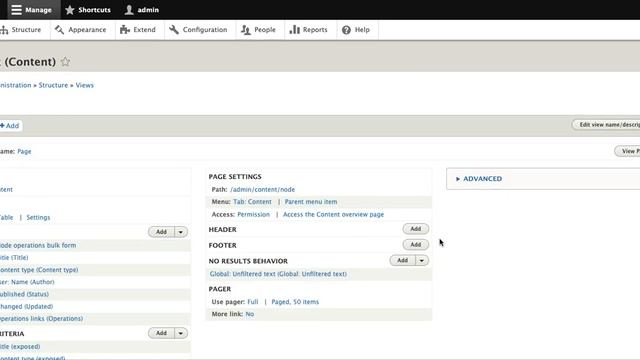The width and height of the screenshot is (640, 360).
Task: Click Global: Unfiltered text link
Action: (x=278, y=274)
